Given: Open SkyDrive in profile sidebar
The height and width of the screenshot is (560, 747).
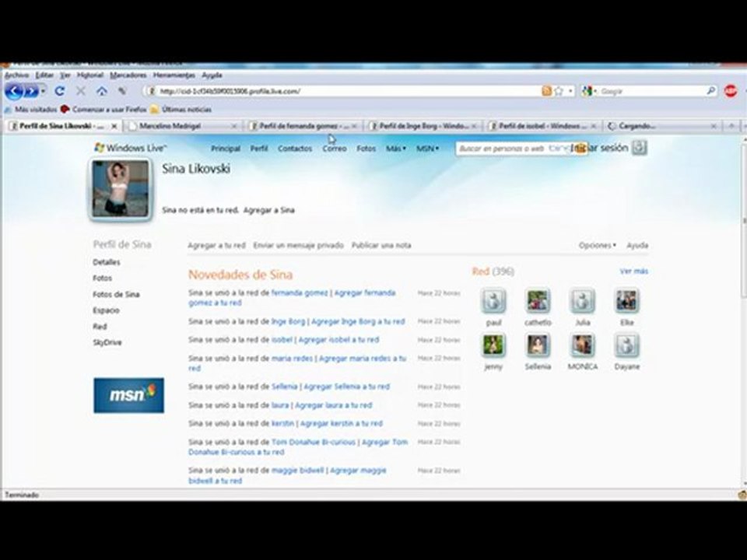Looking at the screenshot, I should pyautogui.click(x=107, y=342).
